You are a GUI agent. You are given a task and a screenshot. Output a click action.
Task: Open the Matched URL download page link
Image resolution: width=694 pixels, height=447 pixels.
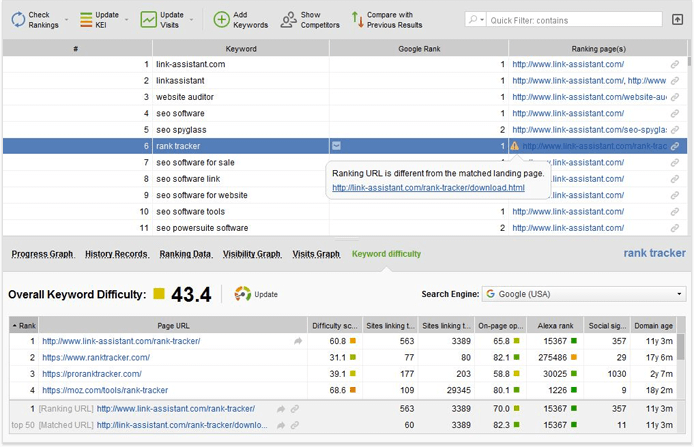[182, 425]
